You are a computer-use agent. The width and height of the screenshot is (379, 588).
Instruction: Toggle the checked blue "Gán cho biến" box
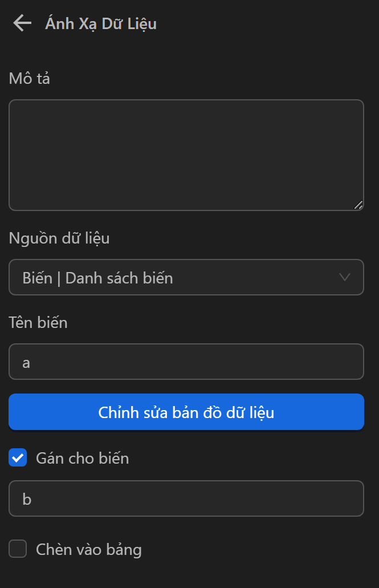pyautogui.click(x=18, y=457)
